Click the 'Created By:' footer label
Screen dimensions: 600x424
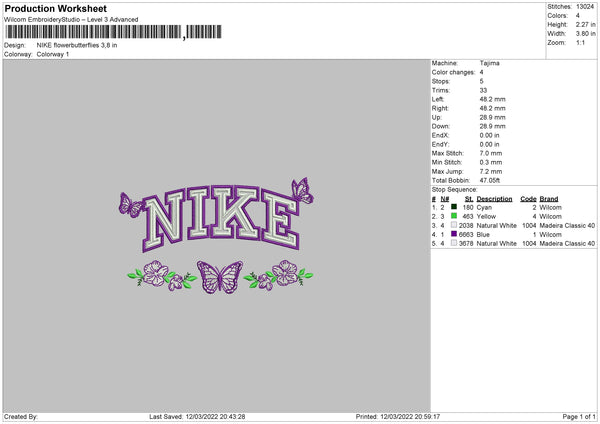21,416
